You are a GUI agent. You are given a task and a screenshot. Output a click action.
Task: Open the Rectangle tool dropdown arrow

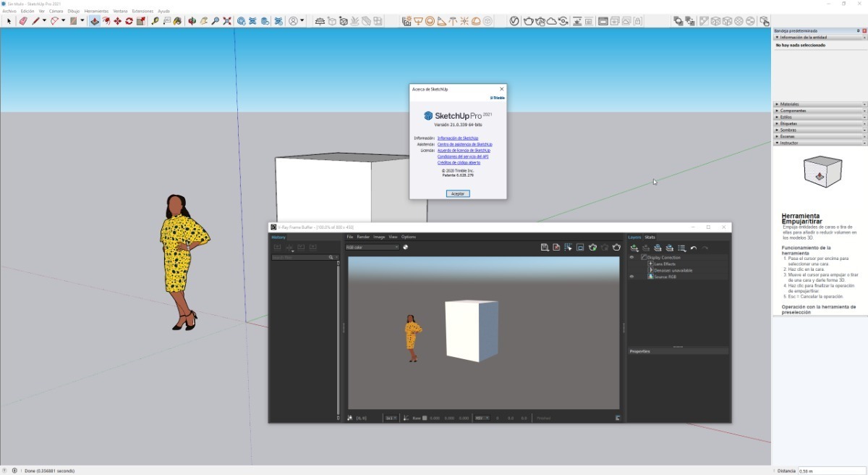82,21
